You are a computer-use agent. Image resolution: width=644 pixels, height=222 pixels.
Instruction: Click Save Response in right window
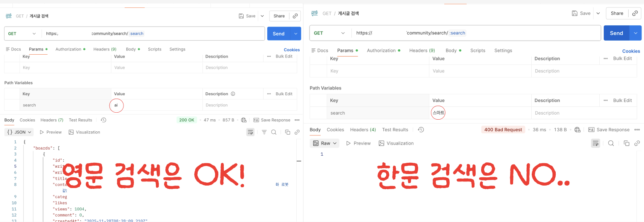coord(609,130)
